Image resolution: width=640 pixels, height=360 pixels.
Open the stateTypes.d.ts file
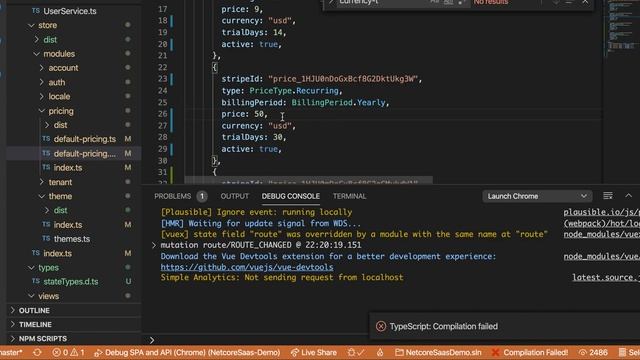pyautogui.click(x=71, y=282)
